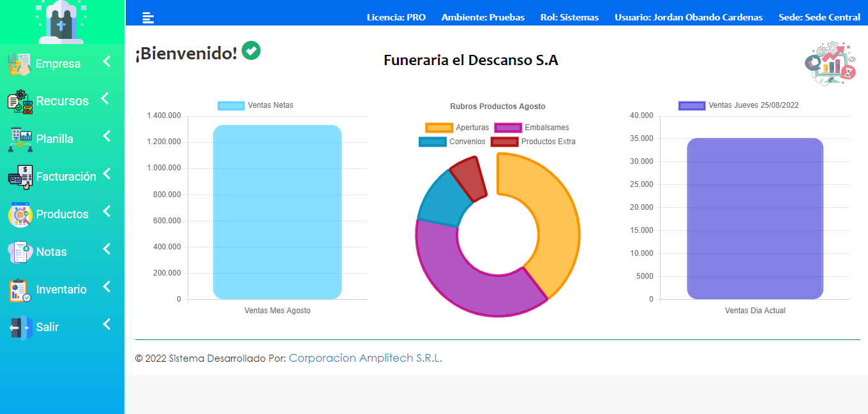Click the Recursos gears icon
The height and width of the screenshot is (414, 868).
click(x=20, y=101)
